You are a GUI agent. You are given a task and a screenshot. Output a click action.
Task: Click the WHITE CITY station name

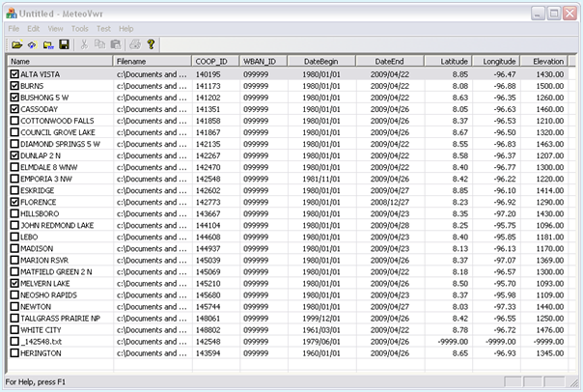[x=41, y=330]
